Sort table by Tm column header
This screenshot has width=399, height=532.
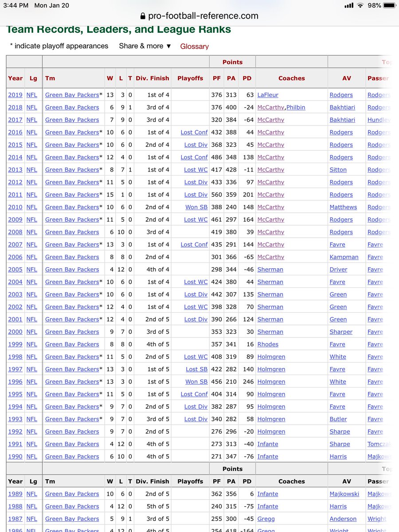(50, 78)
